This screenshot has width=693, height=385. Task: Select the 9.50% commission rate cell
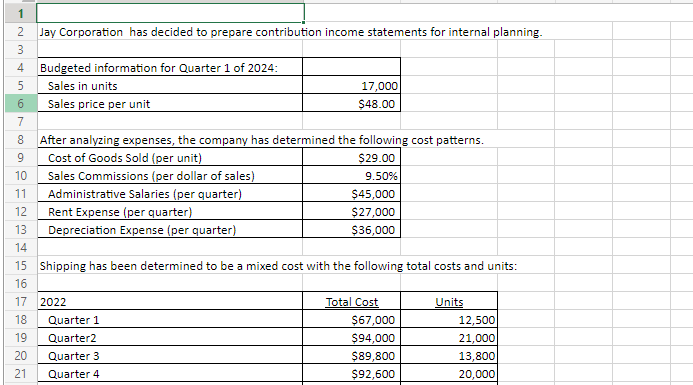pos(351,176)
